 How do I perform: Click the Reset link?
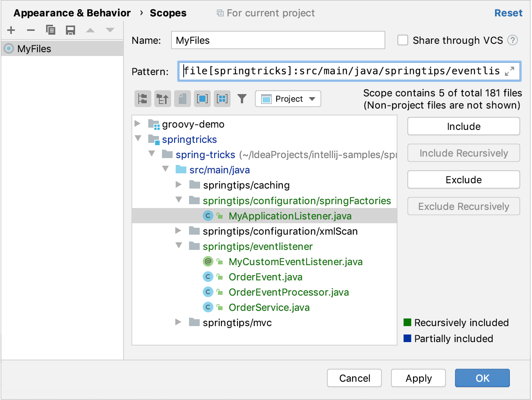point(508,13)
